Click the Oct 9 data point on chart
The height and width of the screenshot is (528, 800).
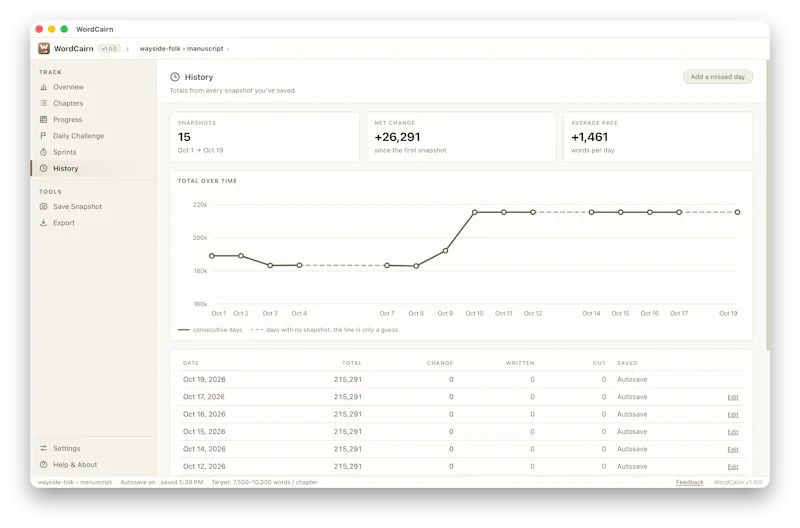(445, 251)
